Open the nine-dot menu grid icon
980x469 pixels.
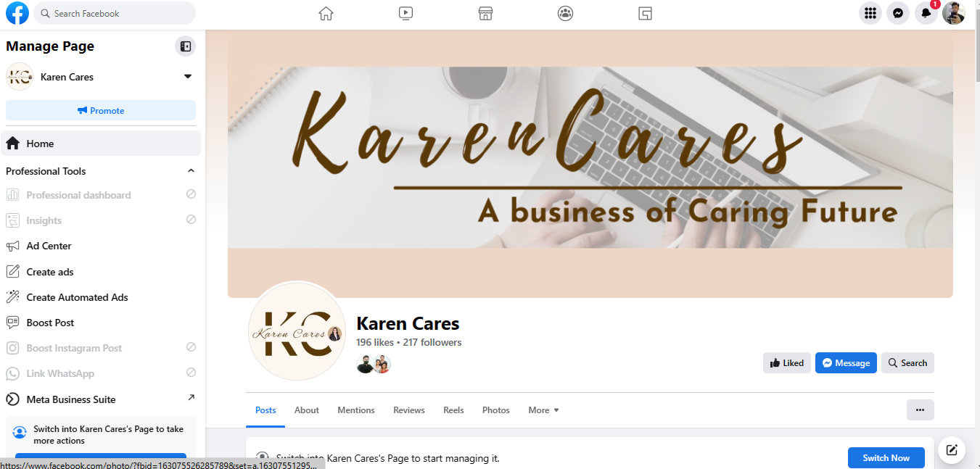point(870,13)
